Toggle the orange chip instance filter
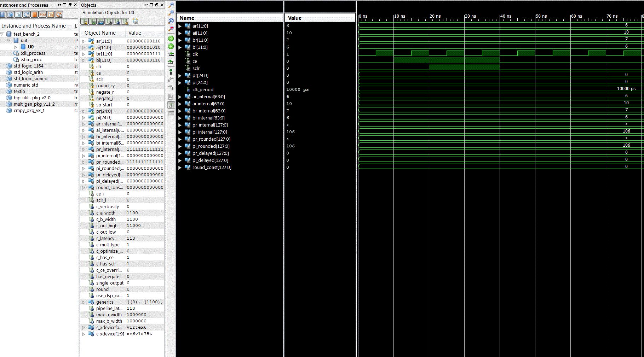The image size is (644, 357). pyautogui.click(x=35, y=14)
